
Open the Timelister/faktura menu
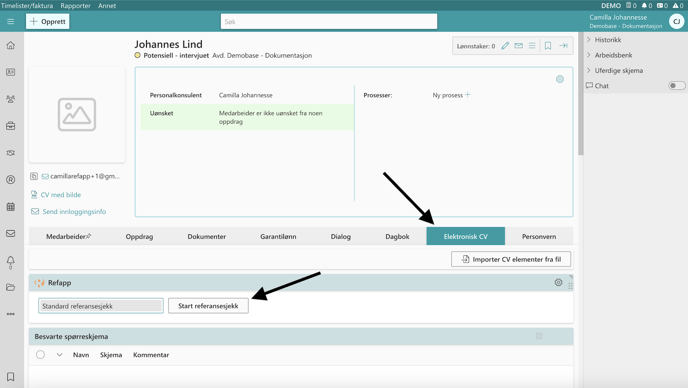[27, 6]
